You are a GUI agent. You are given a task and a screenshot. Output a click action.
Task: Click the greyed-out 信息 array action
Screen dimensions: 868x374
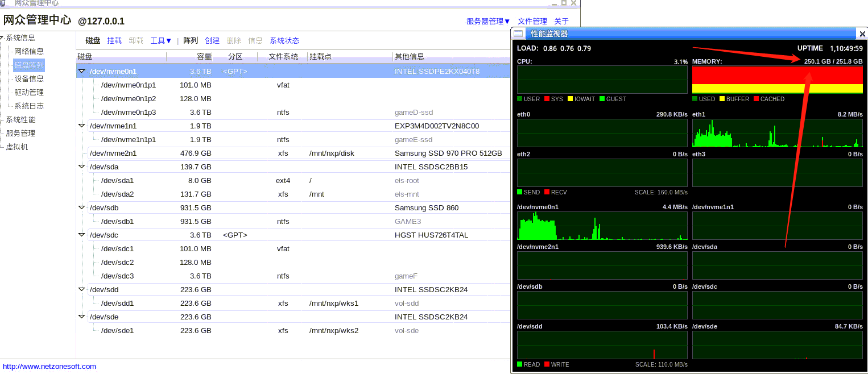click(255, 41)
